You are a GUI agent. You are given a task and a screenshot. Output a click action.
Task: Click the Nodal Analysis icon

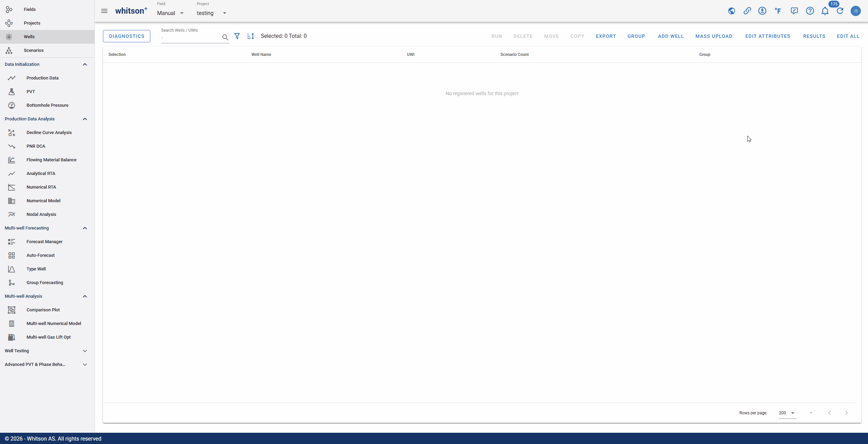[12, 214]
